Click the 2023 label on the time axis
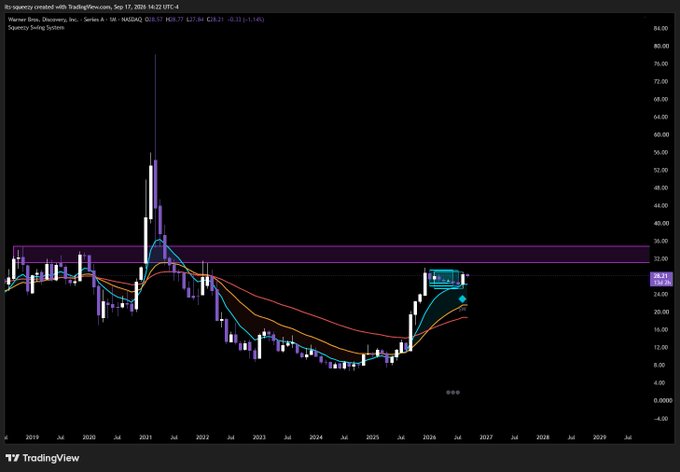The image size is (680, 472). (259, 438)
